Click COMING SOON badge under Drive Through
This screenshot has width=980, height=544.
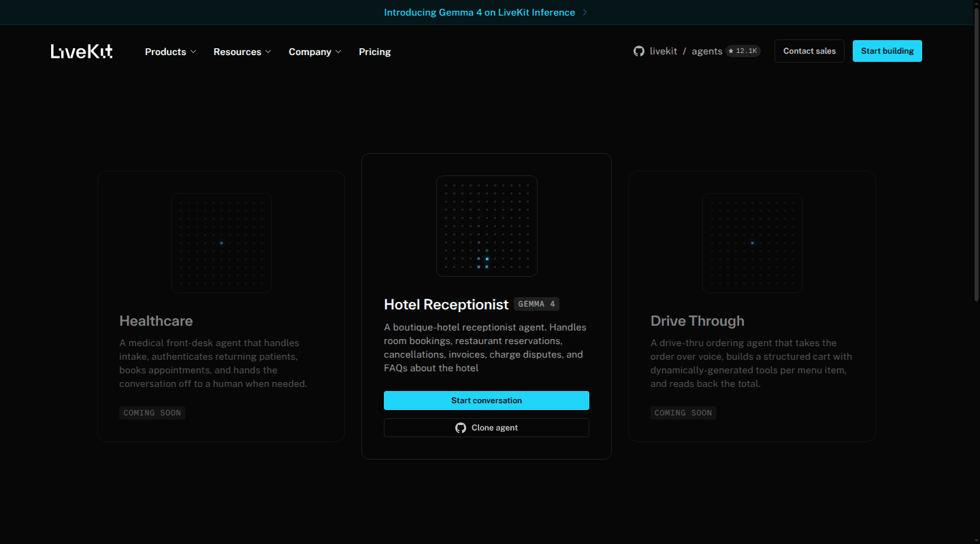(x=683, y=413)
